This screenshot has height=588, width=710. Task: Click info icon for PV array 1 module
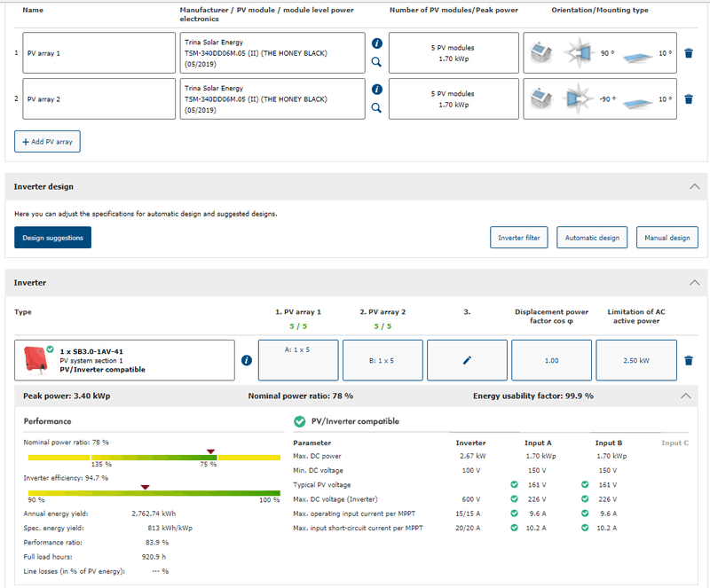[376, 43]
